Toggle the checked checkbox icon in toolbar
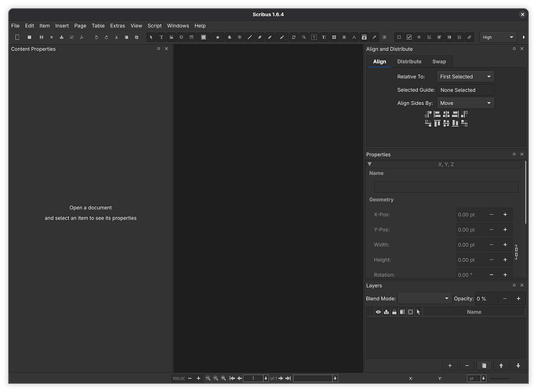The width and height of the screenshot is (537, 392). [x=408, y=37]
